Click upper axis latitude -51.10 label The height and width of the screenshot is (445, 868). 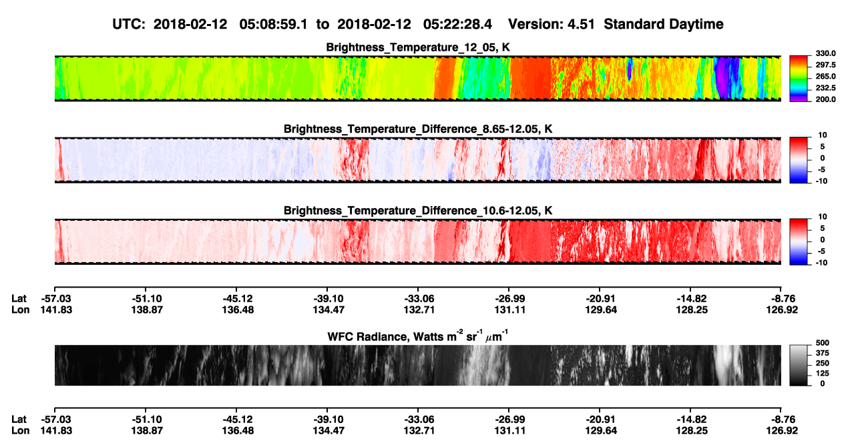point(146,299)
